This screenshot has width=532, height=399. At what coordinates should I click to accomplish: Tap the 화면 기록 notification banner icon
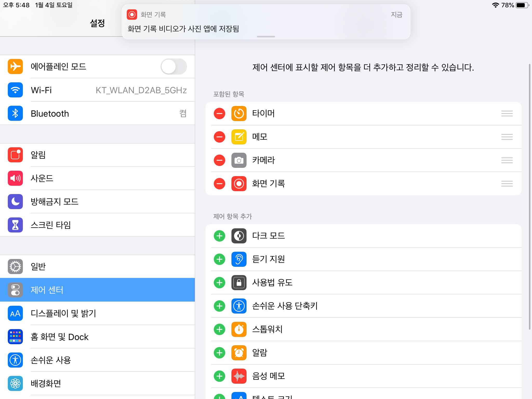tap(132, 15)
